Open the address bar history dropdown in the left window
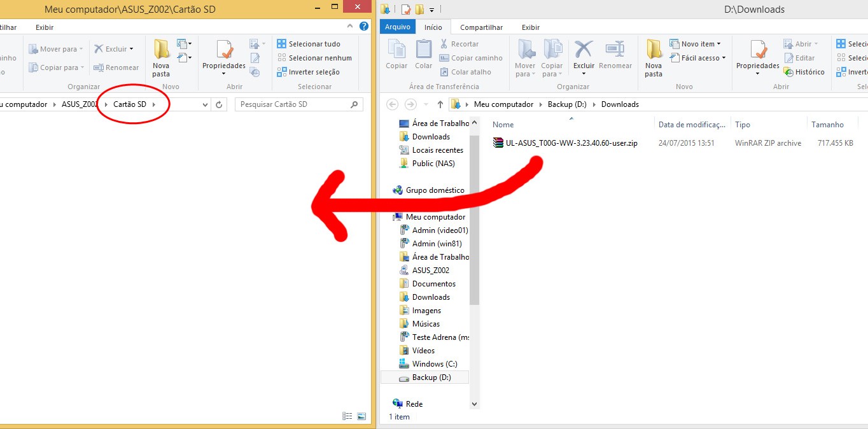 205,104
